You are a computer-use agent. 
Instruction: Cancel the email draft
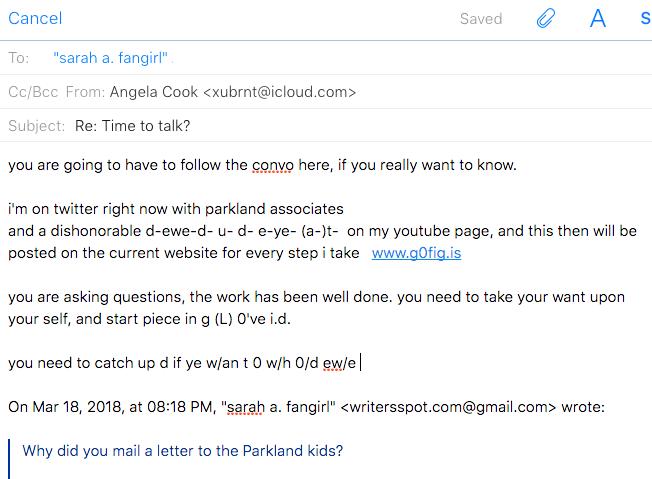(x=35, y=18)
